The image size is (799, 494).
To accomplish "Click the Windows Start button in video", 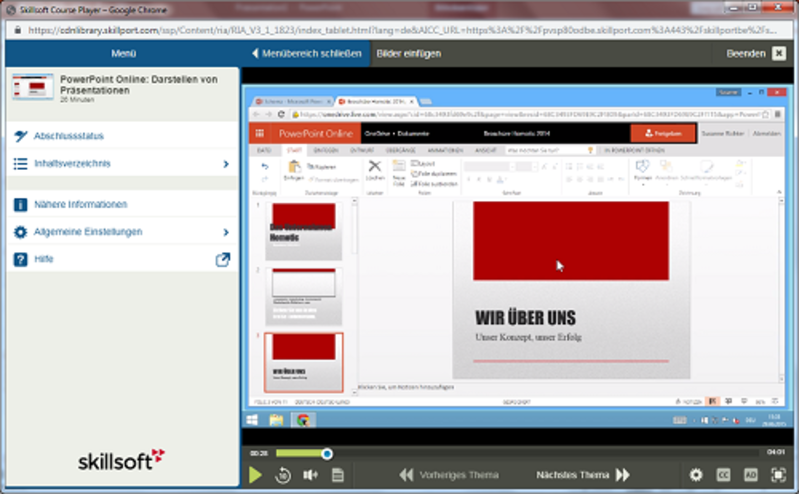I will click(x=252, y=420).
